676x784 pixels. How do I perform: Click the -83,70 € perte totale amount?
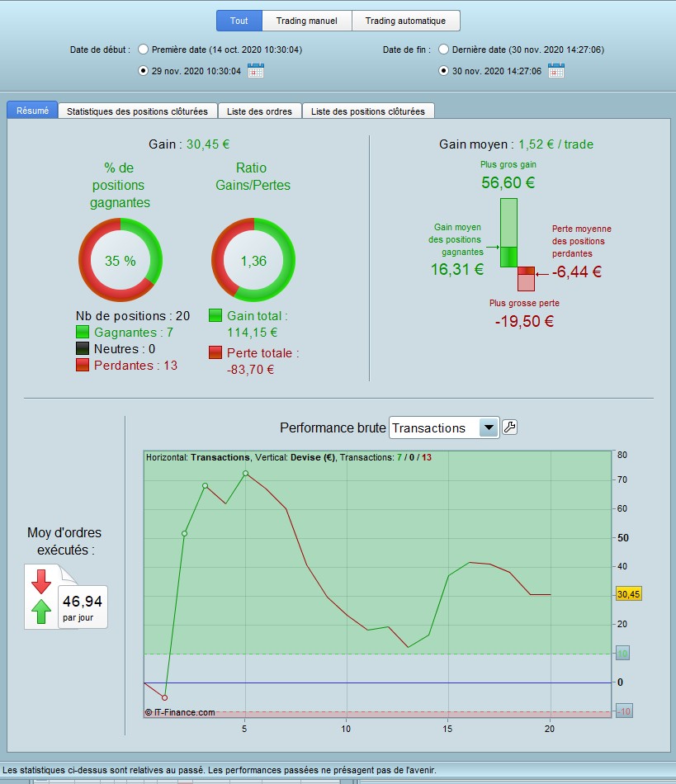click(250, 370)
